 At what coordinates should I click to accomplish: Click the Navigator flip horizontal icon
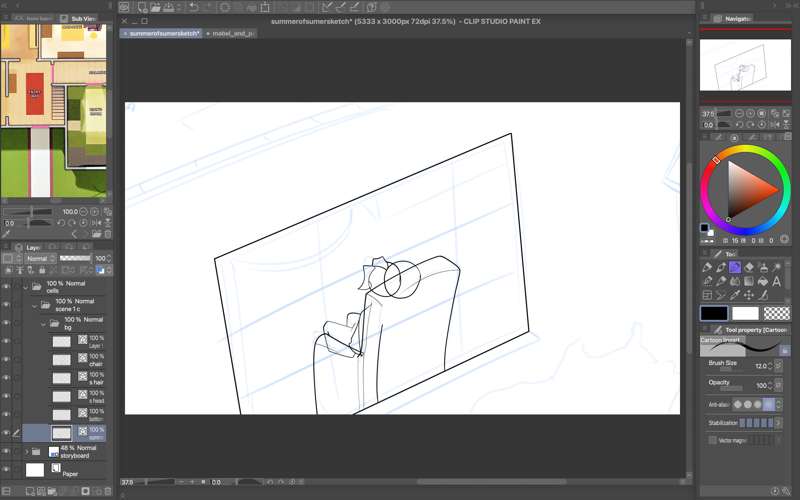[x=774, y=124]
